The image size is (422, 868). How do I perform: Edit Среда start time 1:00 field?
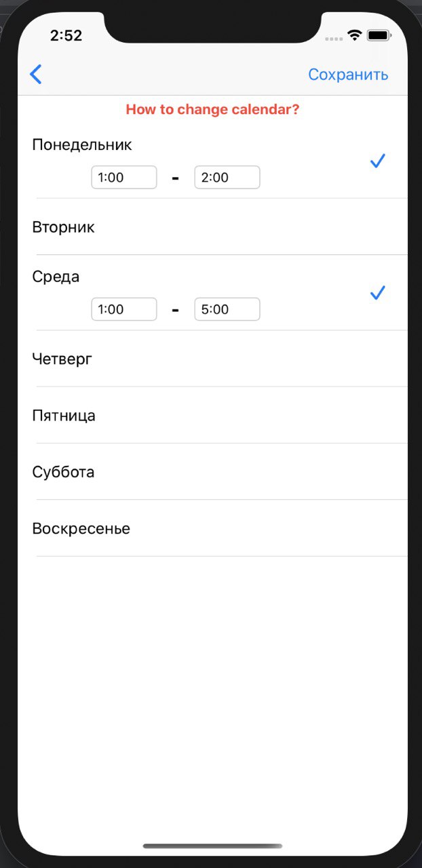click(x=124, y=309)
